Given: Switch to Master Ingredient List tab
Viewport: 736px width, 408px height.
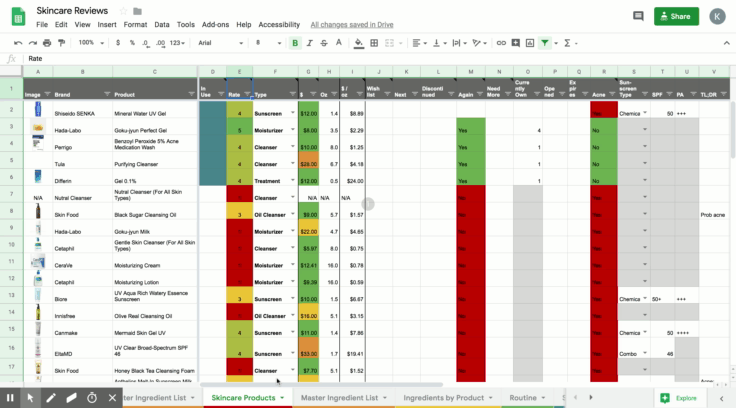Looking at the screenshot, I should click(x=339, y=398).
